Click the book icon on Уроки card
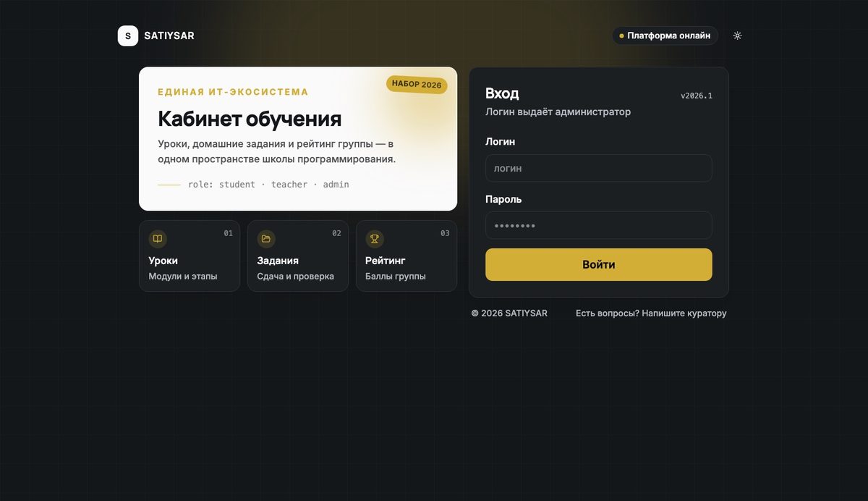Screen dimensions: 868x501 click(x=158, y=239)
